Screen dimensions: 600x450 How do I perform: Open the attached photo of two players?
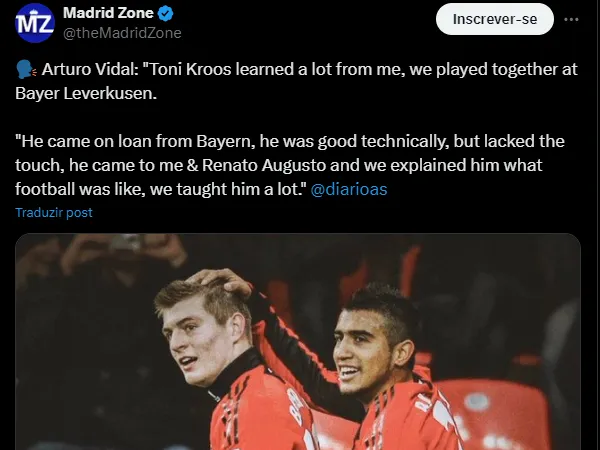coord(298,342)
